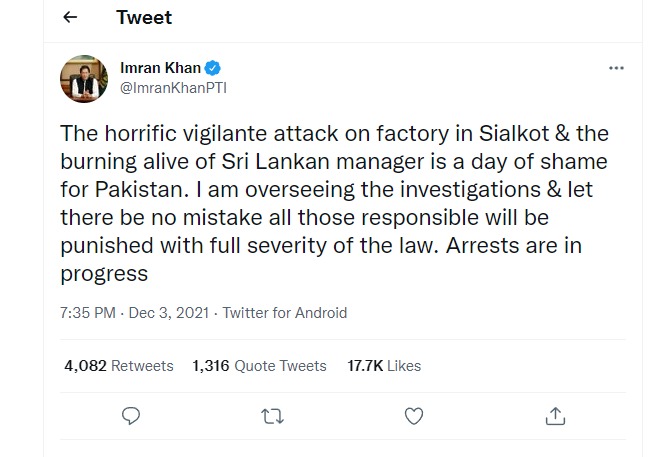View the 1,316 Quote Tweets list

[259, 366]
